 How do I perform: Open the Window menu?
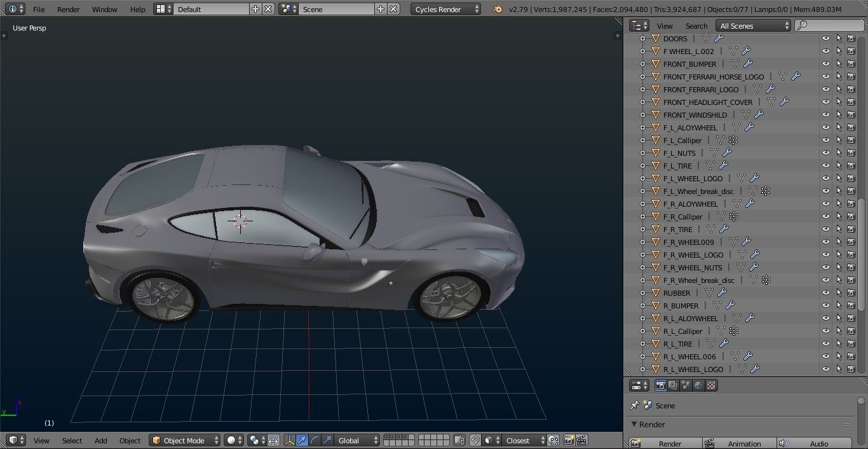(x=104, y=9)
